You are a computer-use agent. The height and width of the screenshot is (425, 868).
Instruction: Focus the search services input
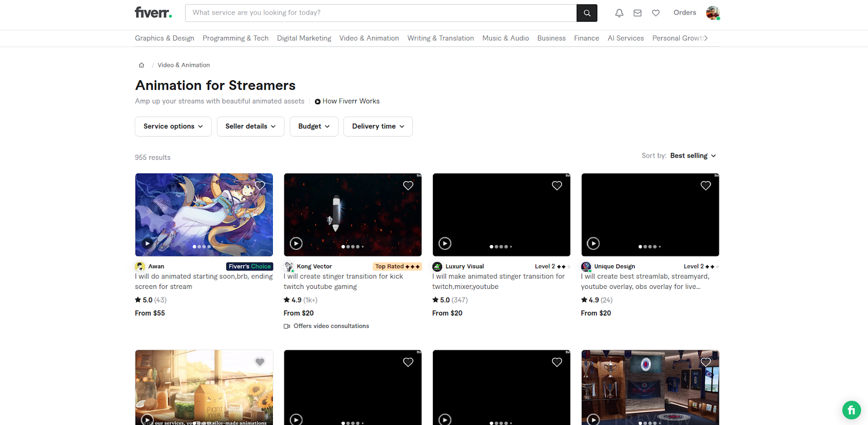tap(381, 13)
